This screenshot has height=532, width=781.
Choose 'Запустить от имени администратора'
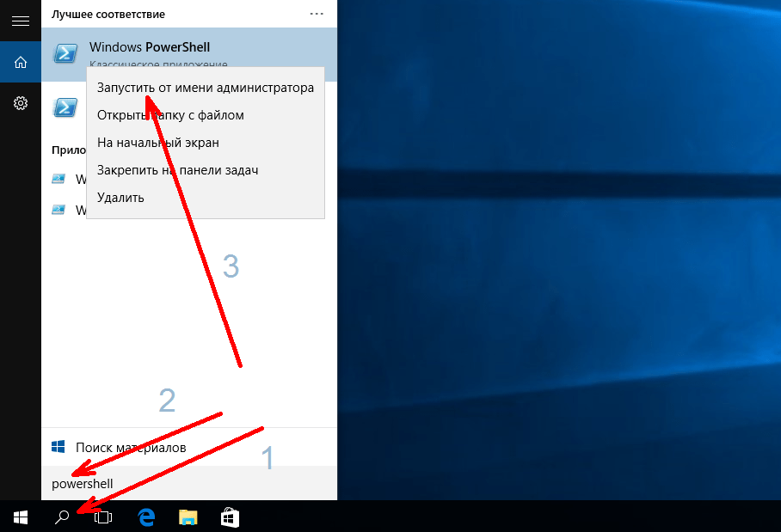(x=205, y=88)
